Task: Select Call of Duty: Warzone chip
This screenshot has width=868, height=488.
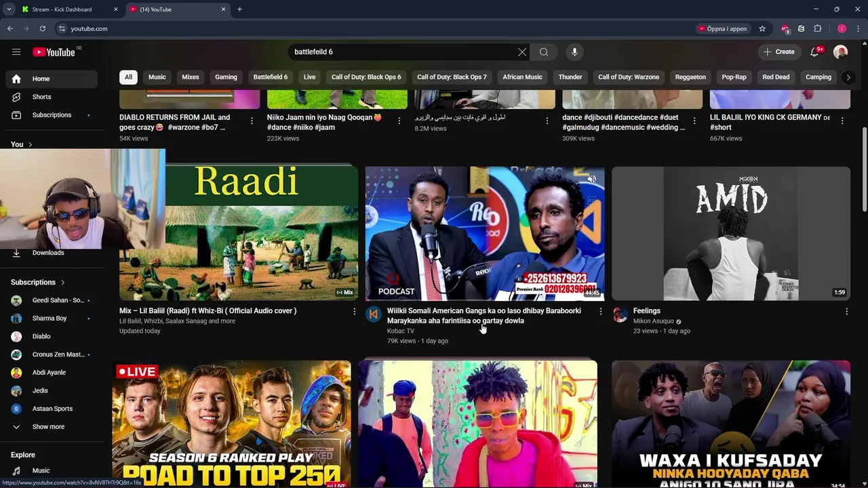Action: [x=629, y=77]
